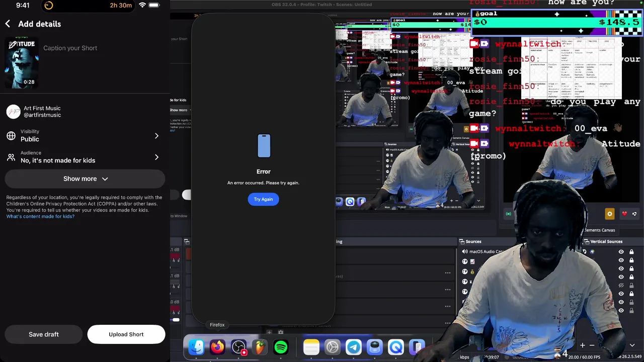Hide the bottom source in Vertical Sources

coord(621,310)
